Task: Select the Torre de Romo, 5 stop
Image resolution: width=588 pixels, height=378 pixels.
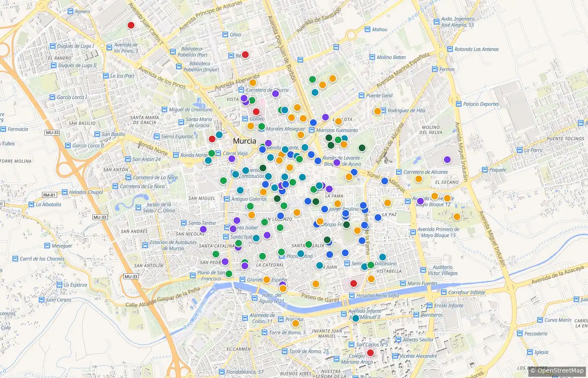Action: (264, 333)
